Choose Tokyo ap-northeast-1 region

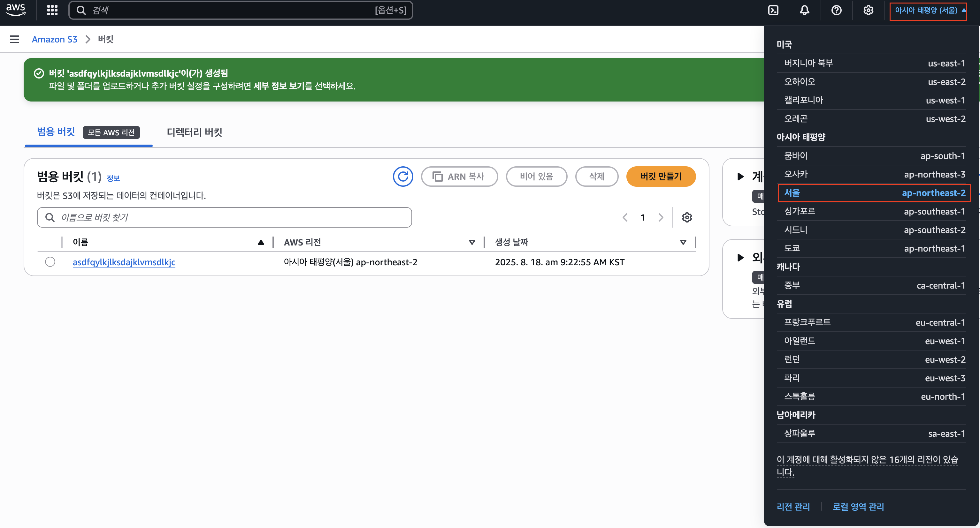pyautogui.click(x=874, y=248)
